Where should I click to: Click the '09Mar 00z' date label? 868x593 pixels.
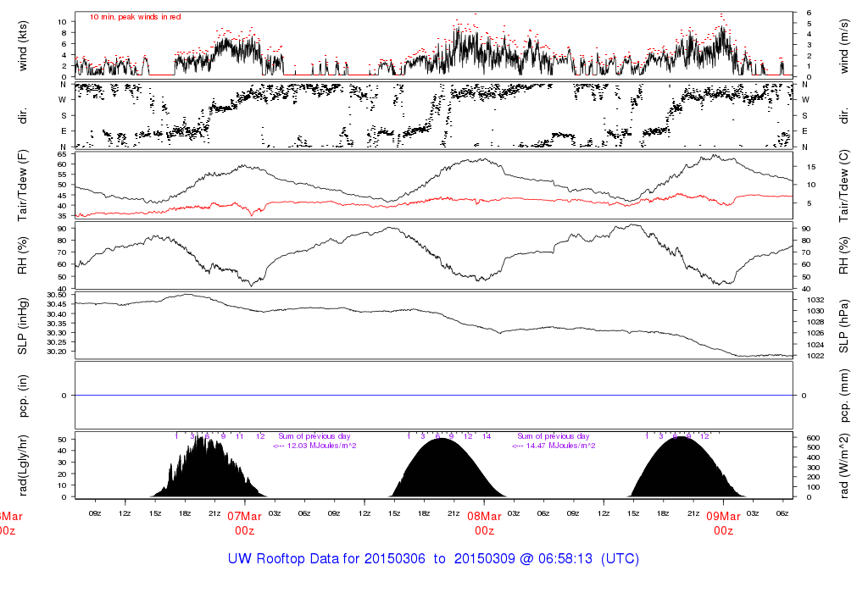tap(723, 524)
